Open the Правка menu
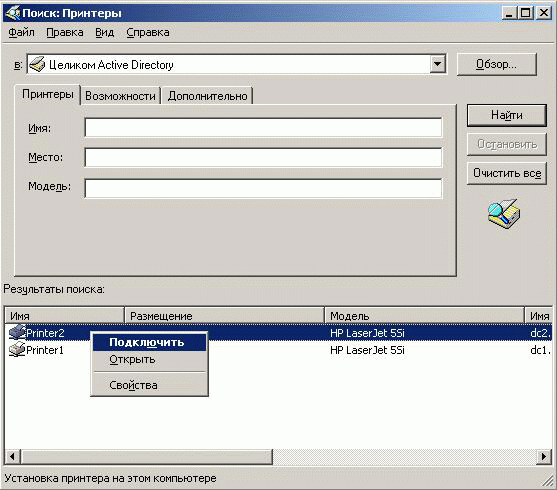Image resolution: width=557 pixels, height=490 pixels. click(65, 32)
